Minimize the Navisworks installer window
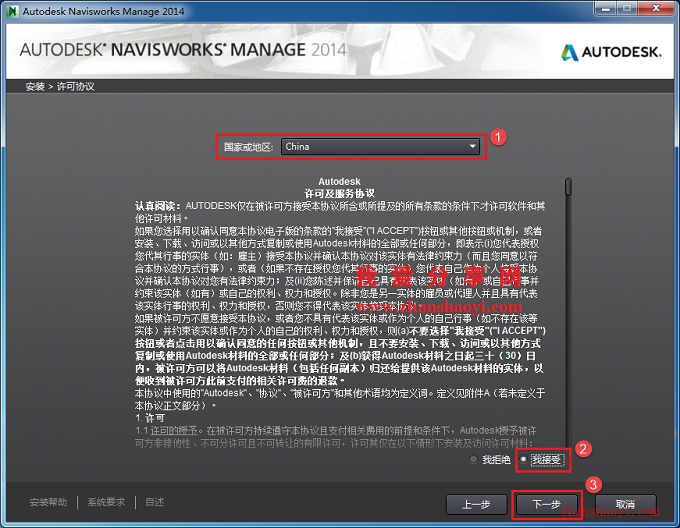 point(606,8)
